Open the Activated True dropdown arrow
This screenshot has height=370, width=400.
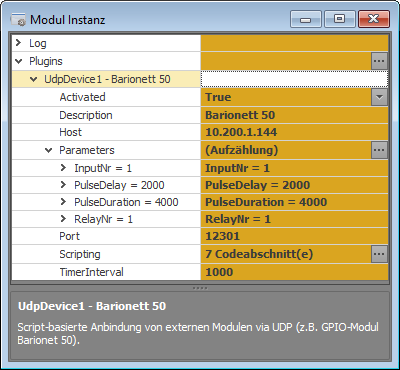pos(379,97)
